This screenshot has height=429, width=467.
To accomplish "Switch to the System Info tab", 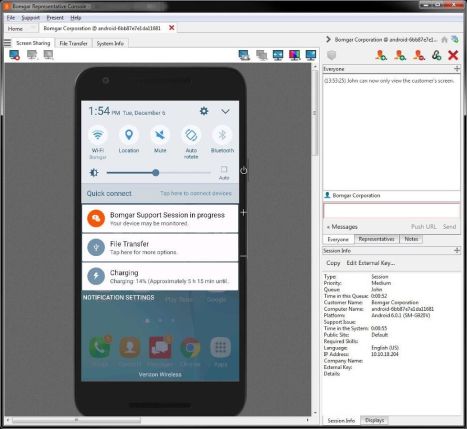I will (110, 43).
